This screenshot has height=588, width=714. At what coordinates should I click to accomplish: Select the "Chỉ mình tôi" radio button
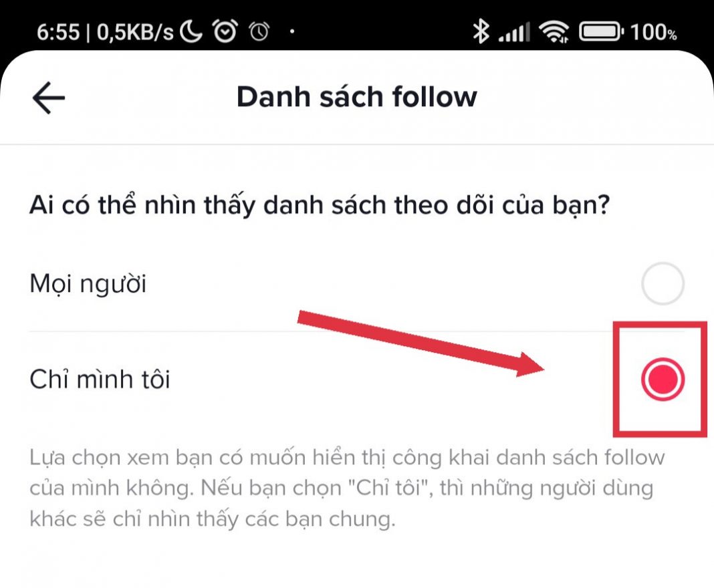[663, 379]
